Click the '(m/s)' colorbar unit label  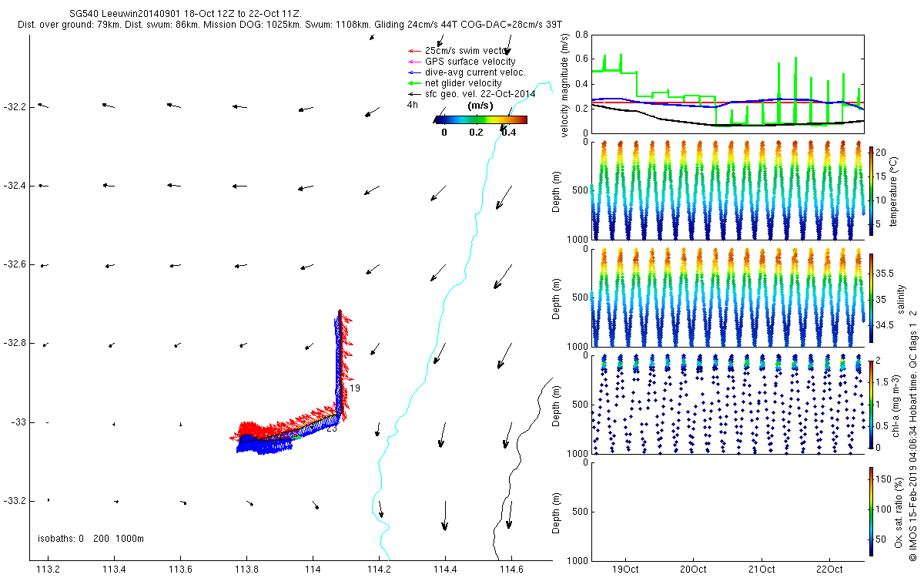coord(481,106)
